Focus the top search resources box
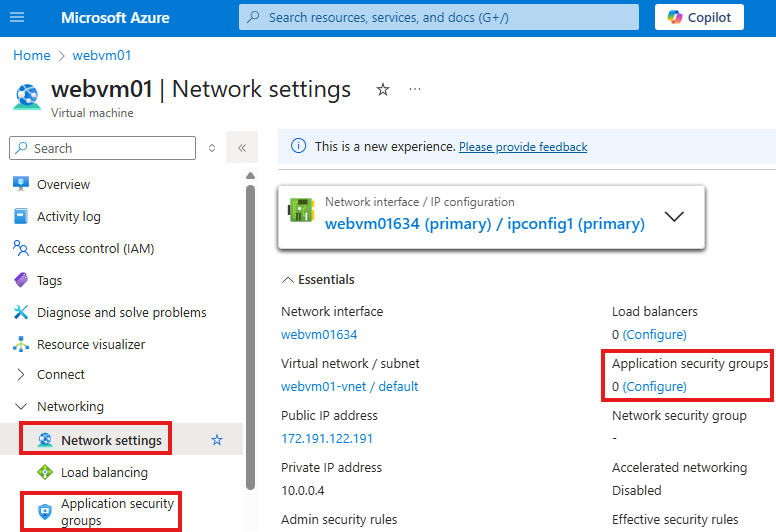Image resolution: width=776 pixels, height=532 pixels. coord(438,17)
